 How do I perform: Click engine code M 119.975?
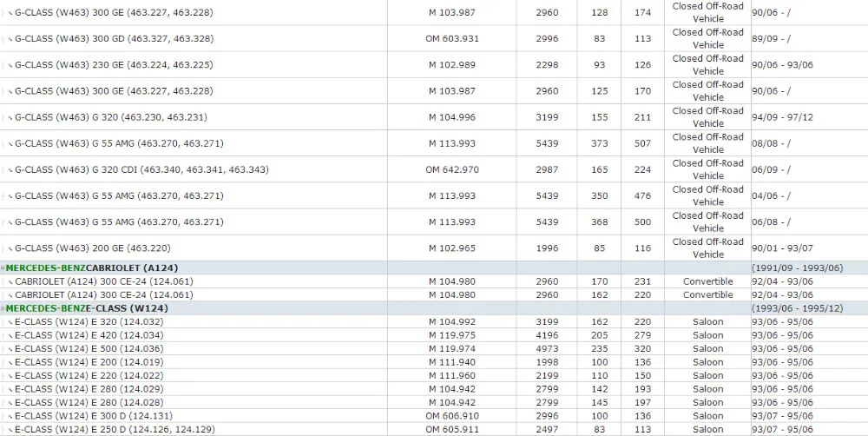(x=451, y=335)
